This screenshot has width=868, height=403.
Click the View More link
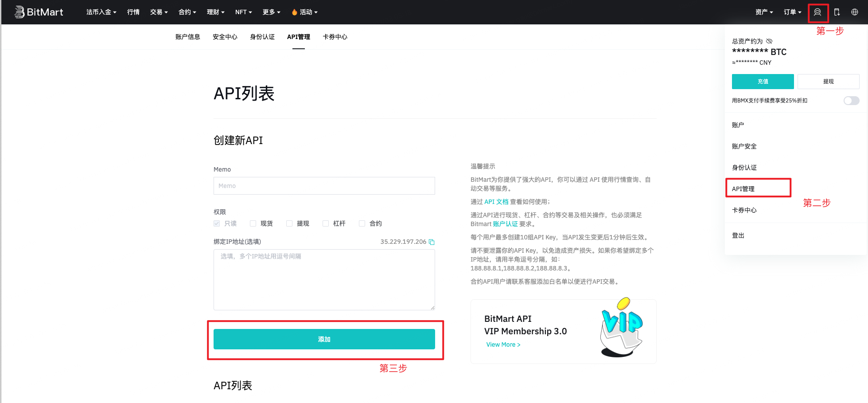[503, 344]
